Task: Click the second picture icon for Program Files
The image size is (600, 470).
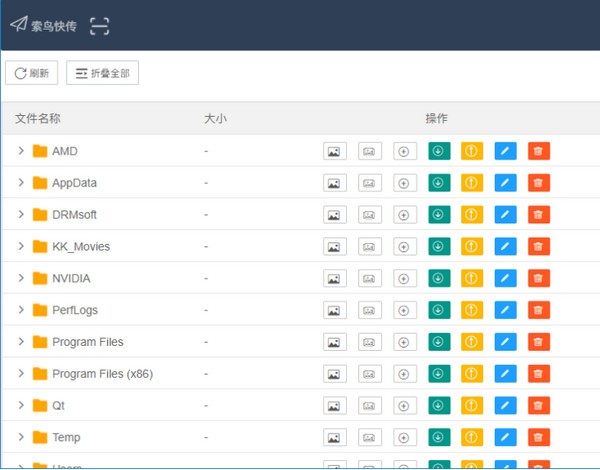Action: 370,342
